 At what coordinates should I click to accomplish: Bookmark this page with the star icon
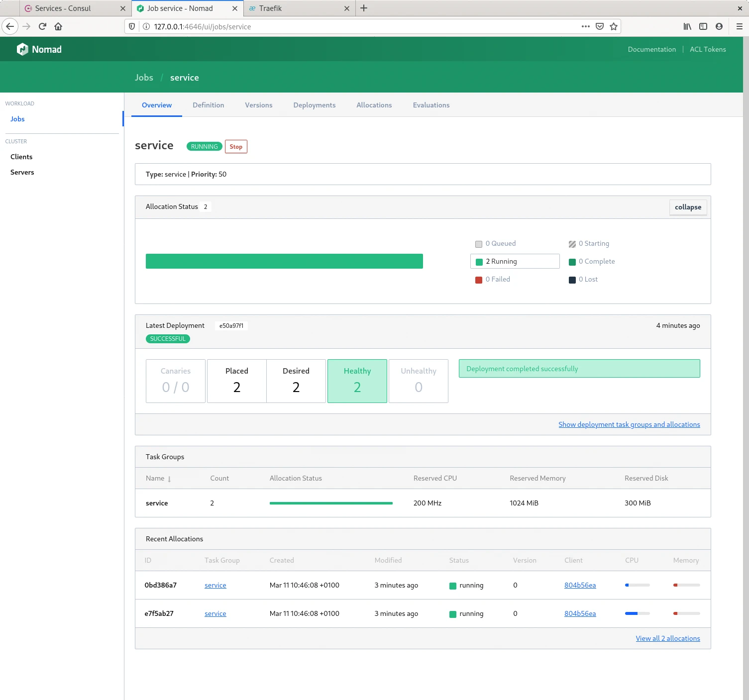pos(614,26)
